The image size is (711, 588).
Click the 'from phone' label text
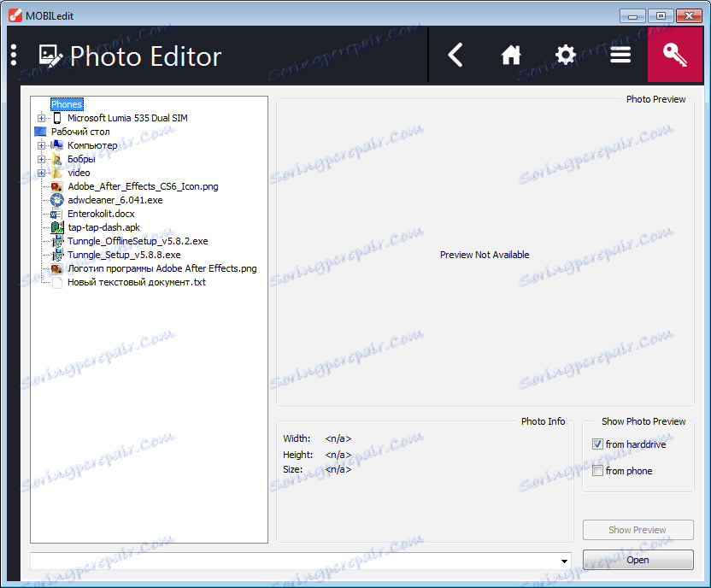pos(629,471)
